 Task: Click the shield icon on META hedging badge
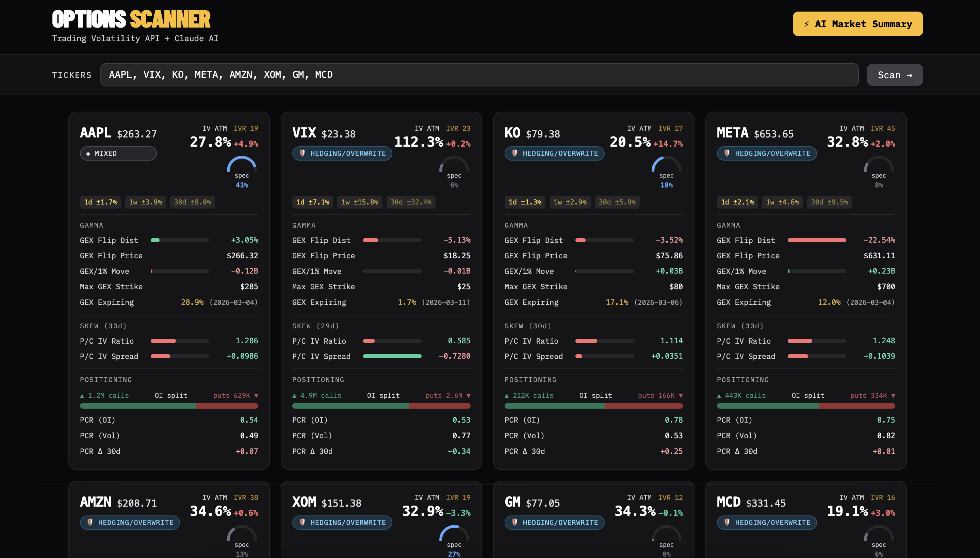click(727, 153)
